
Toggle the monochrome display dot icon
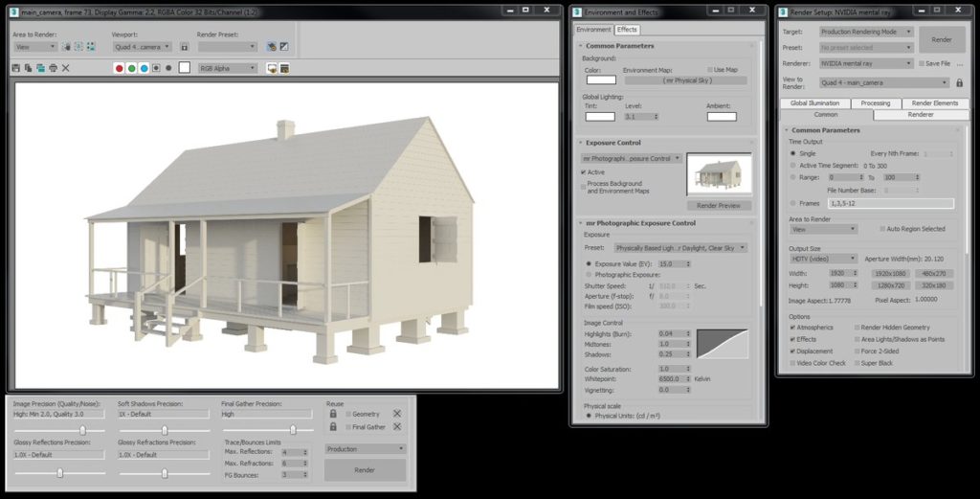(x=167, y=68)
